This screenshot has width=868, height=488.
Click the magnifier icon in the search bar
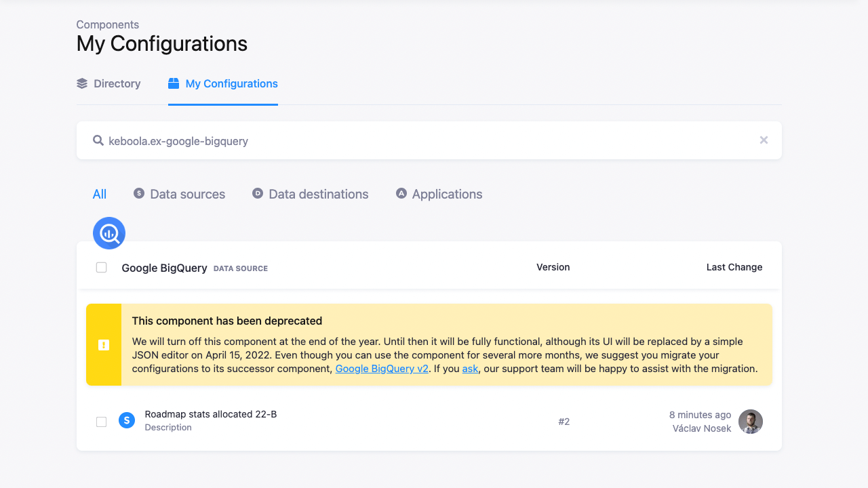coord(96,140)
